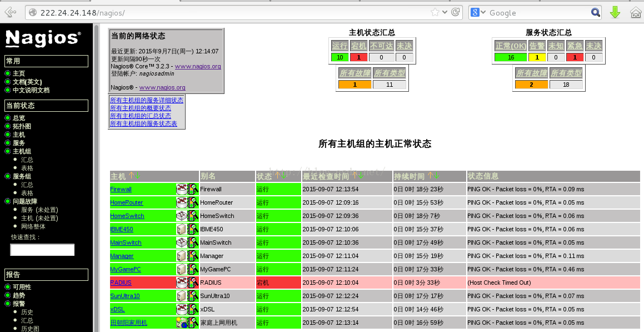Image resolution: width=644 pixels, height=332 pixels.
Task: Click the switch icon in MainSwitch row
Action: tap(182, 242)
